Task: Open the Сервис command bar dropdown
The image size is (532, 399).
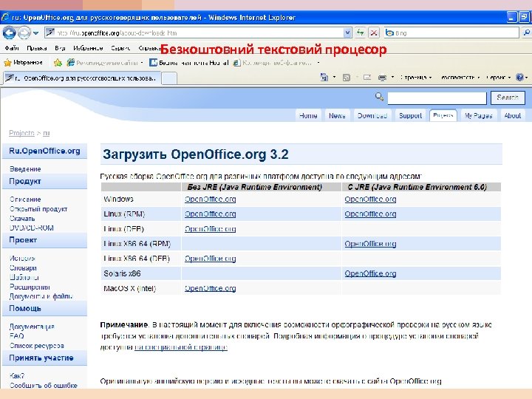Action: pos(498,78)
